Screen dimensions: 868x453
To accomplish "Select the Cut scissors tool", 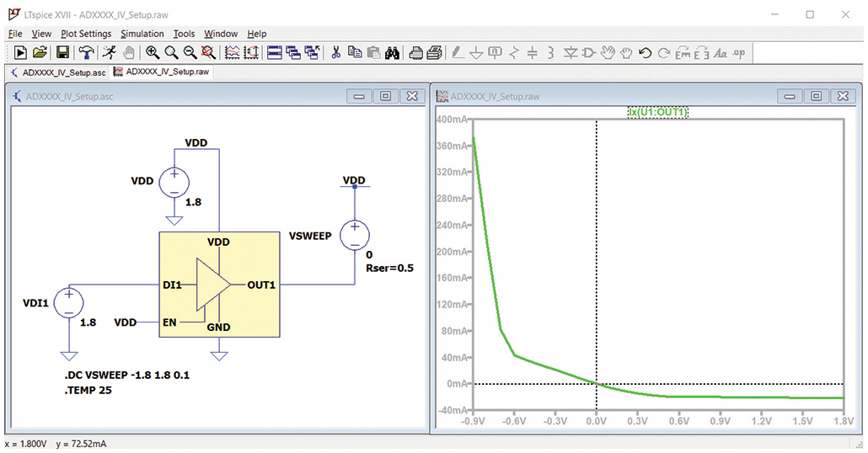I will pos(335,53).
